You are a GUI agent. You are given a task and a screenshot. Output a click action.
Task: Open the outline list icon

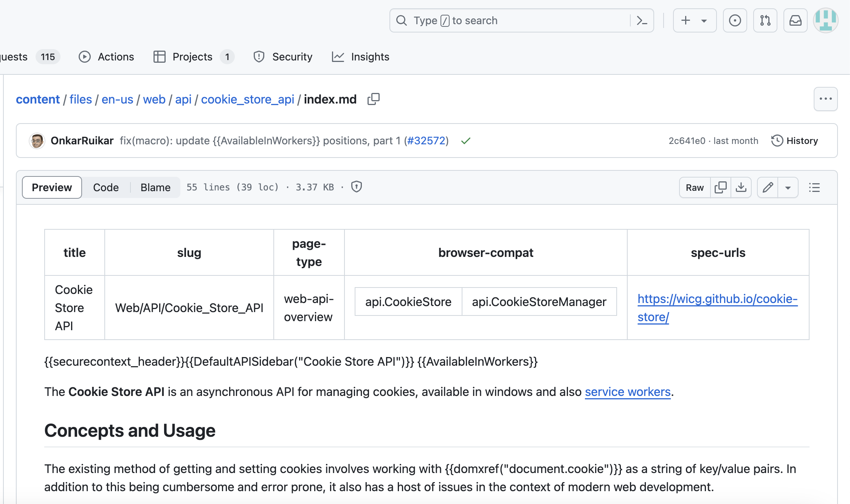point(814,187)
